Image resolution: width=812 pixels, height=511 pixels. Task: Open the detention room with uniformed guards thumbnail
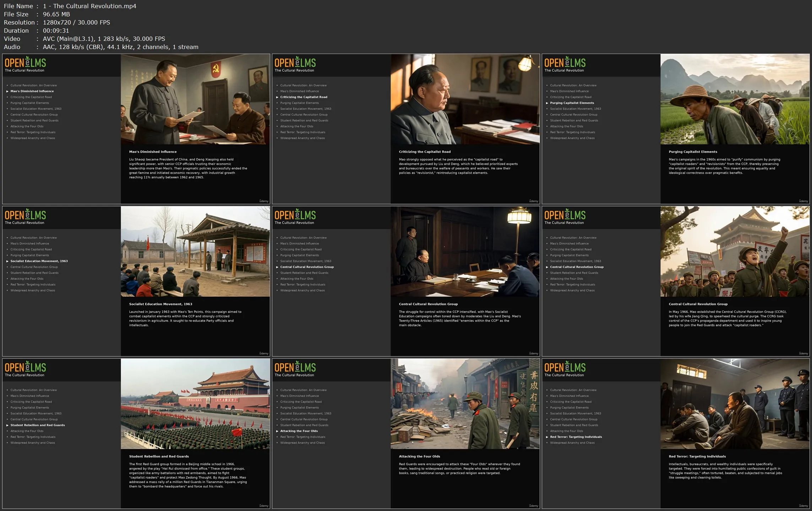click(x=735, y=404)
